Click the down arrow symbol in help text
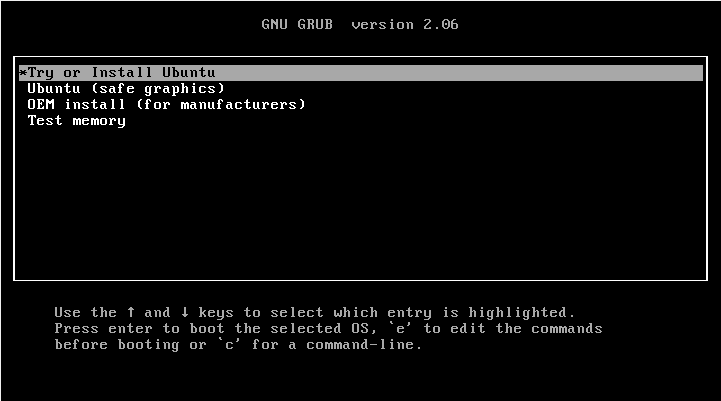721x401 pixels. click(x=185, y=313)
